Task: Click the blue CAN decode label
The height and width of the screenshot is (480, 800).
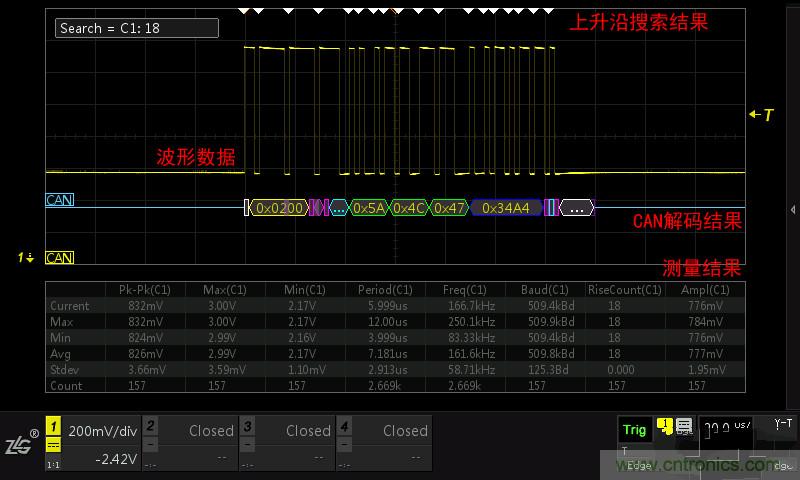Action: click(60, 200)
